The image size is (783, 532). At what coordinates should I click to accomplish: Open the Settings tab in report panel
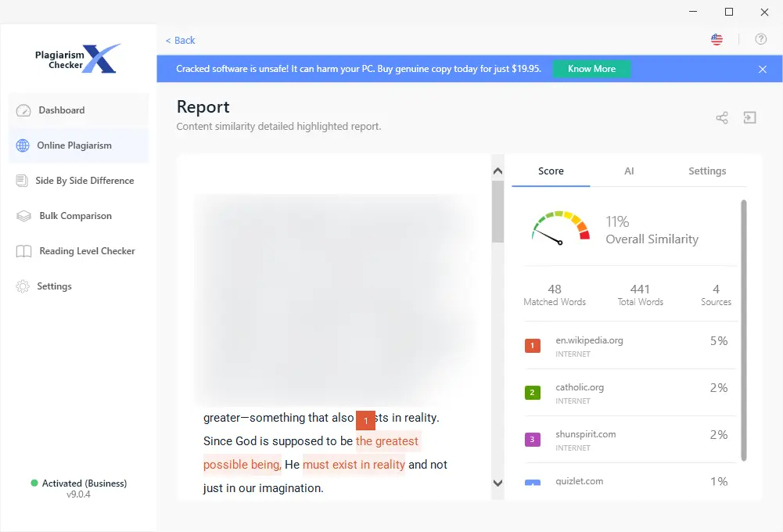click(707, 171)
